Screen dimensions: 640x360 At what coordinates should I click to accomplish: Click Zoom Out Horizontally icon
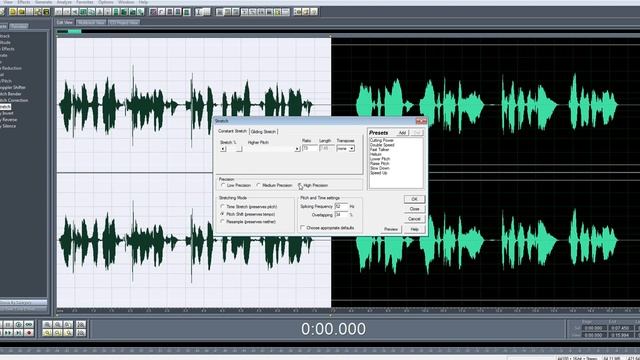point(58,324)
